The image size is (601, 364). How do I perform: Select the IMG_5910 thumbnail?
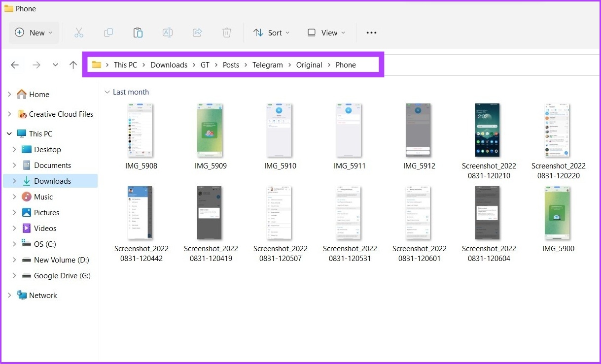click(279, 130)
